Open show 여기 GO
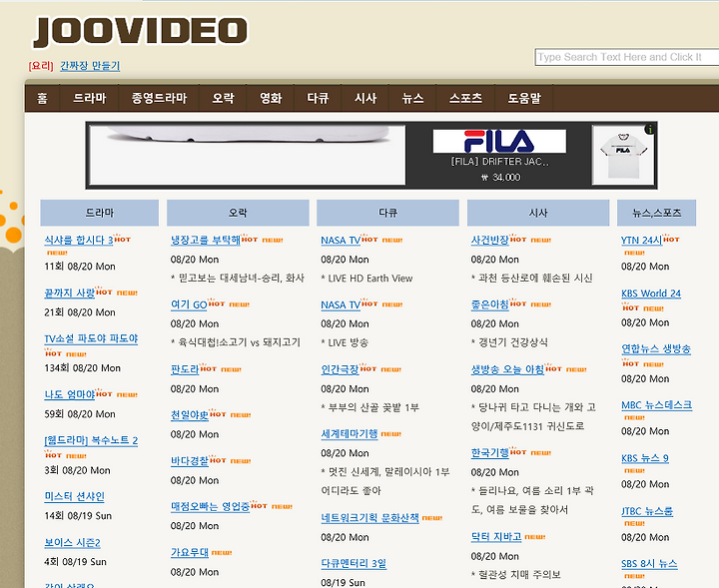The width and height of the screenshot is (719, 588). click(x=189, y=304)
